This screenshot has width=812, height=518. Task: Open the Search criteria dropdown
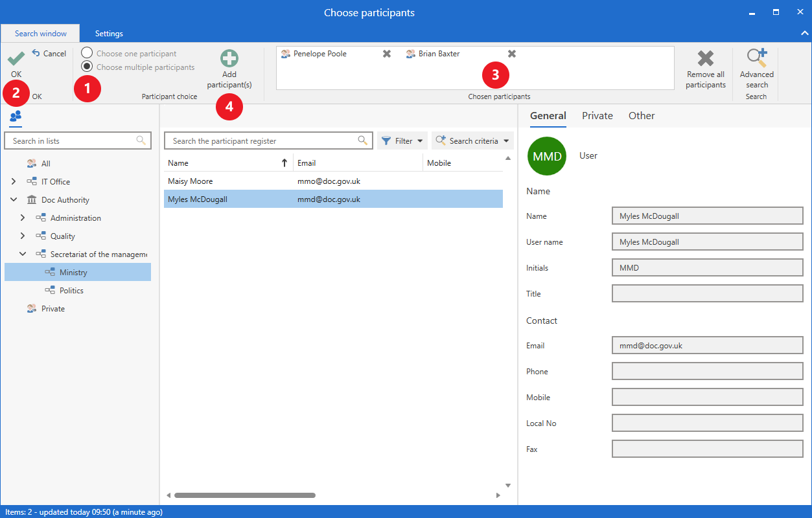click(472, 141)
